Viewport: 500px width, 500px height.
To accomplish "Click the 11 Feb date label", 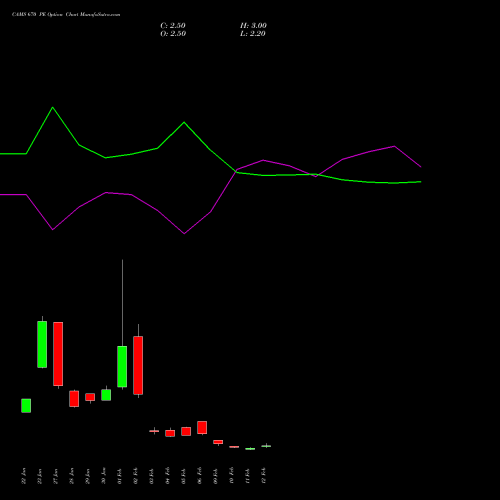I will [x=248, y=476].
